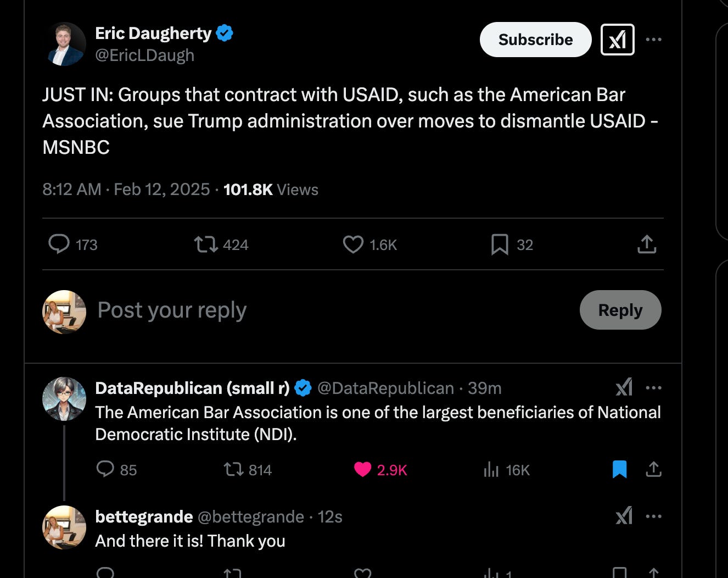728x578 pixels.
Task: Open the reply comments icon on Eric's post
Action: tap(60, 244)
